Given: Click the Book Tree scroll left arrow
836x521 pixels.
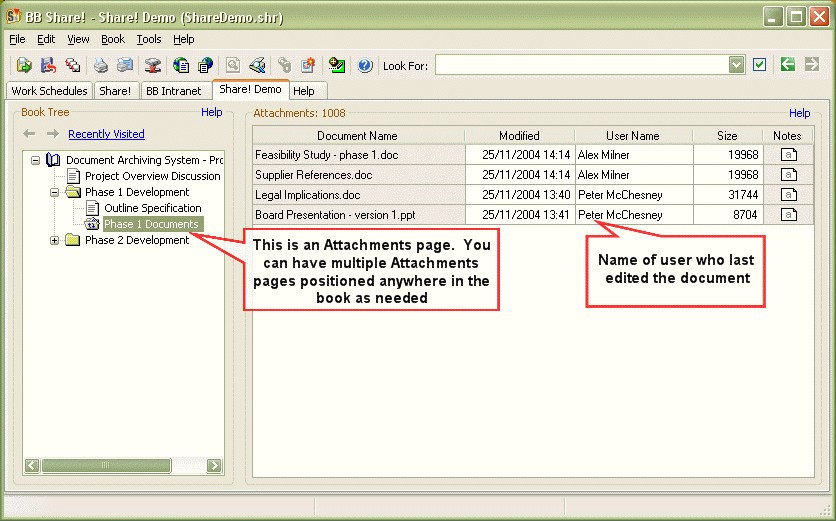Looking at the screenshot, I should [32, 466].
